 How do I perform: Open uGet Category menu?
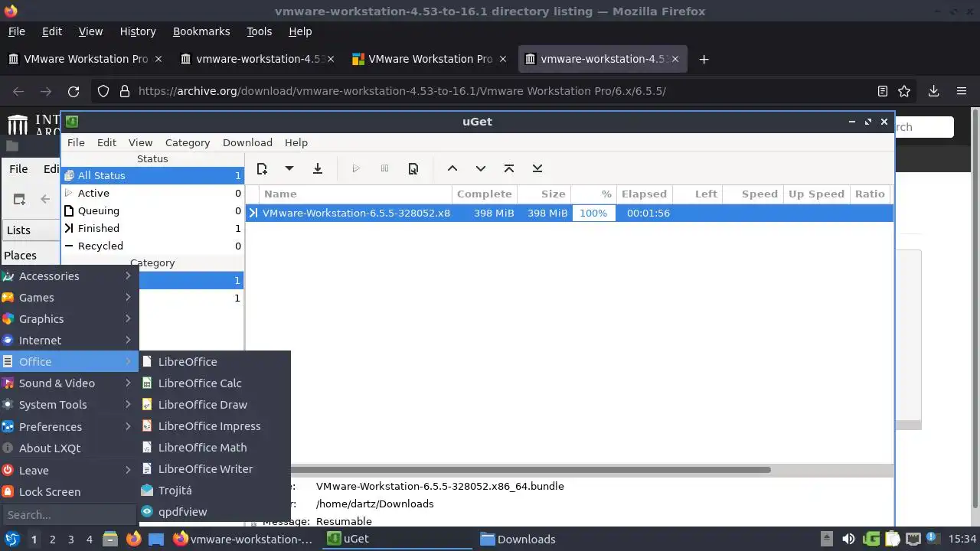[188, 142]
